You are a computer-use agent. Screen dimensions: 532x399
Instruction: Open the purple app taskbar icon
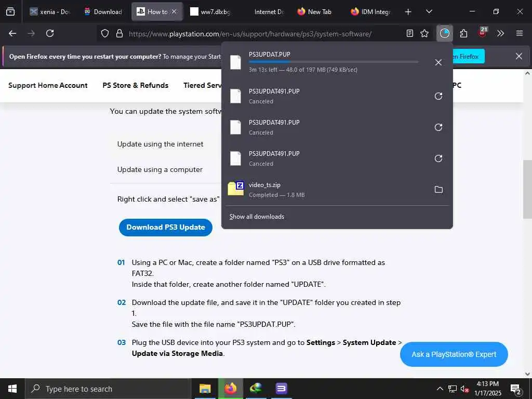[281, 389]
